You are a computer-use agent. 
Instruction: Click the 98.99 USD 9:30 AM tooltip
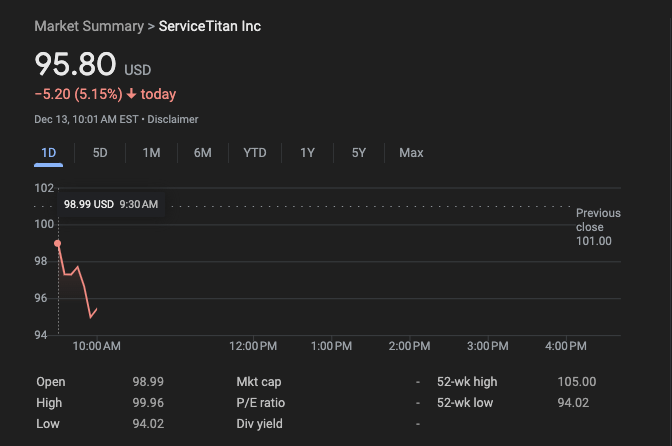[110, 204]
